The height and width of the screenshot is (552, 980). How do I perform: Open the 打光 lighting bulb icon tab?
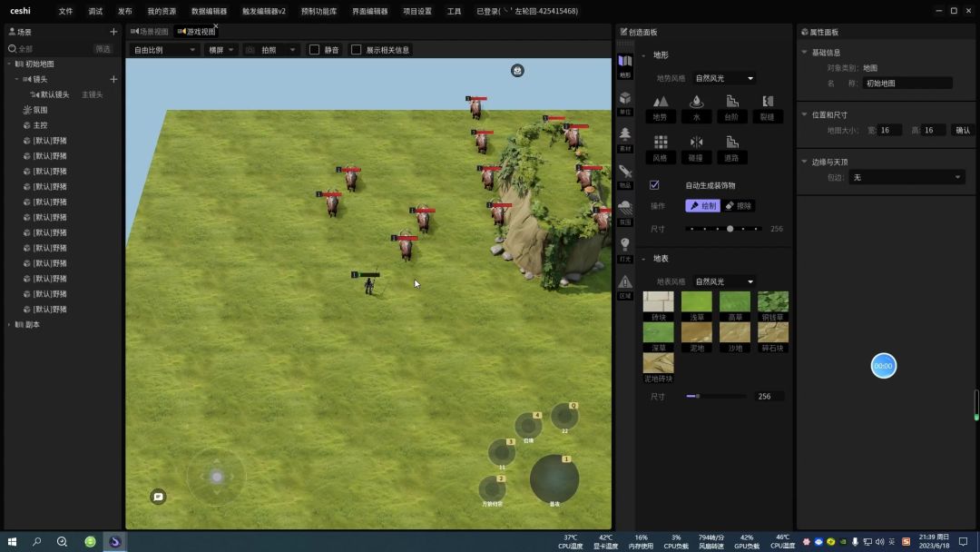[x=625, y=250]
